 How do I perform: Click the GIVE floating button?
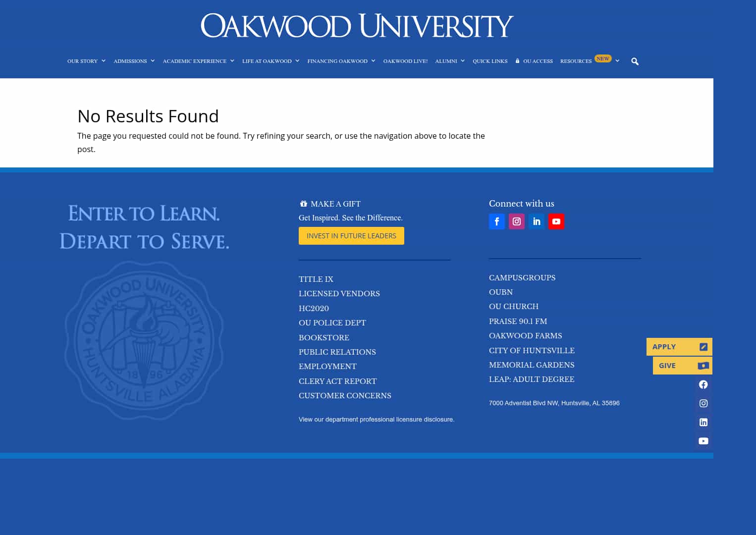tap(683, 366)
